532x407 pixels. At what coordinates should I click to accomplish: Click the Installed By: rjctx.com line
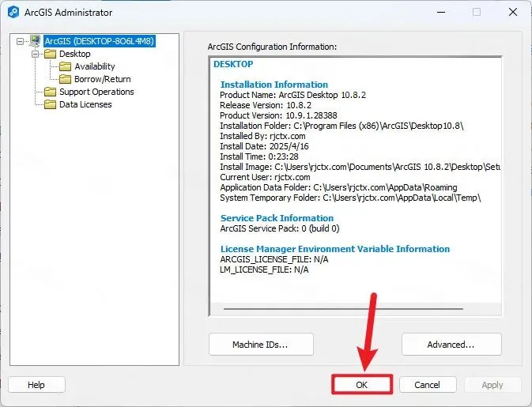262,136
